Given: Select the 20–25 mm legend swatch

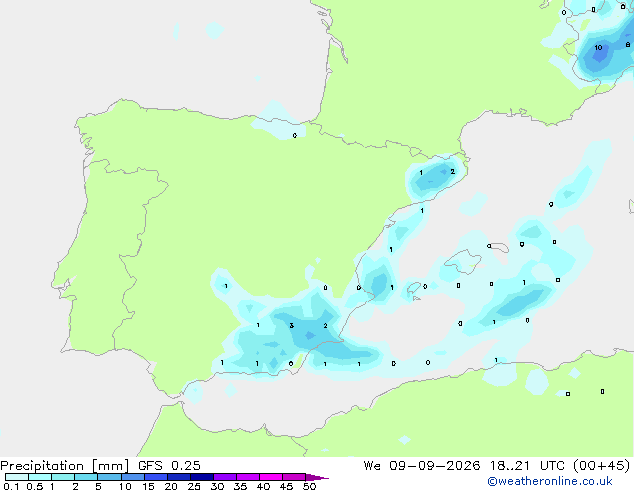Looking at the screenshot, I should click(x=179, y=477).
